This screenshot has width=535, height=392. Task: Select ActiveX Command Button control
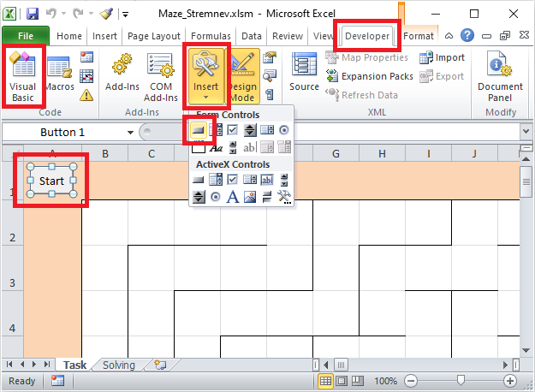pyautogui.click(x=199, y=180)
